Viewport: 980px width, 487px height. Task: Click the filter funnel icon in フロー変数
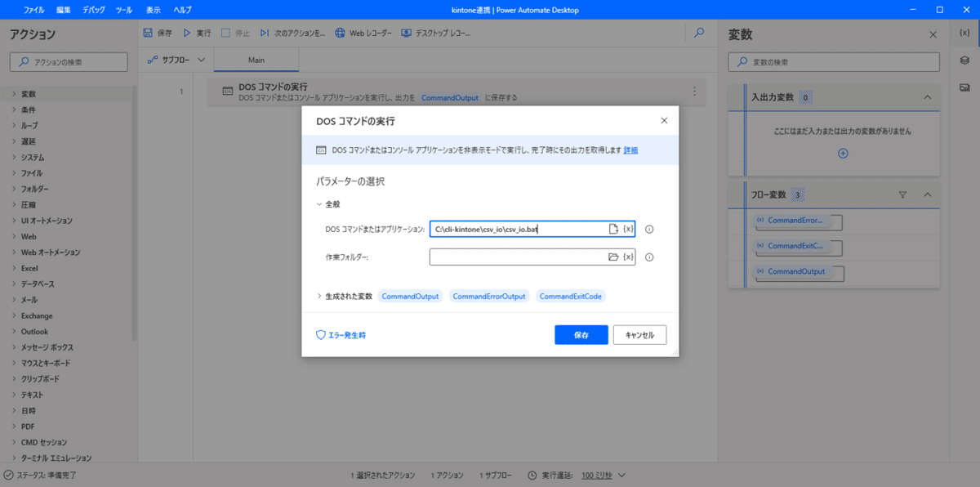(902, 194)
